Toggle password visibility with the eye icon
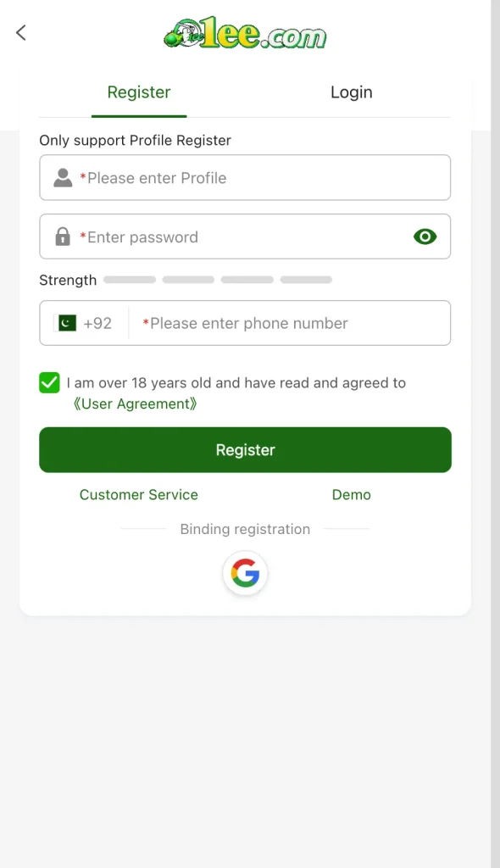 [x=425, y=236]
